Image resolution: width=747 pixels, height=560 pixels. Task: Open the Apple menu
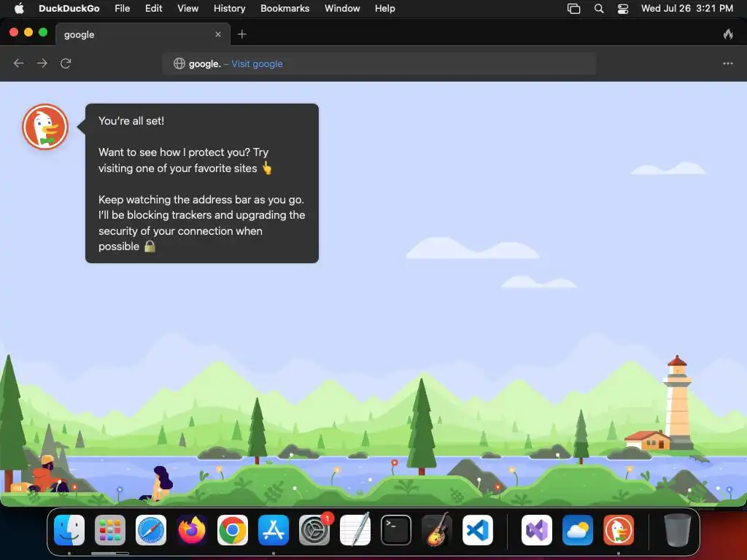19,9
